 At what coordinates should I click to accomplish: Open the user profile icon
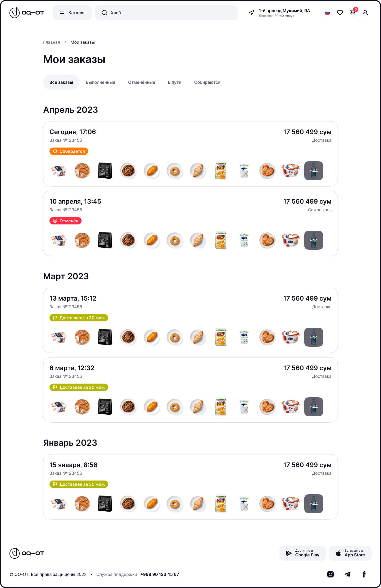point(365,13)
